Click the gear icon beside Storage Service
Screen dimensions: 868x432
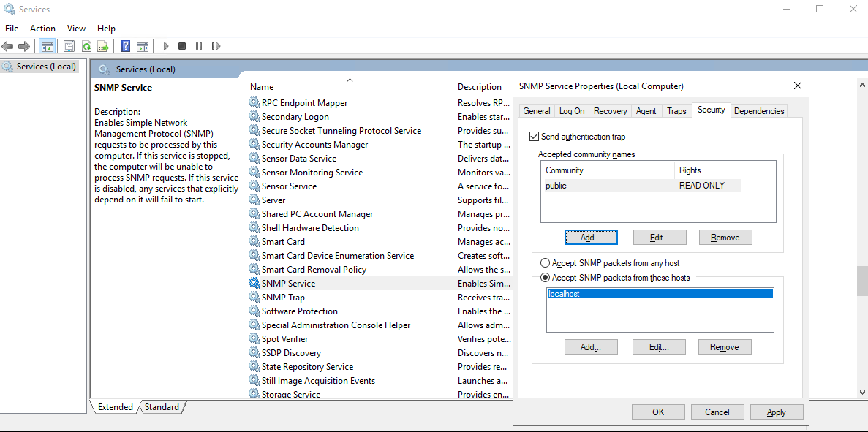click(x=254, y=395)
